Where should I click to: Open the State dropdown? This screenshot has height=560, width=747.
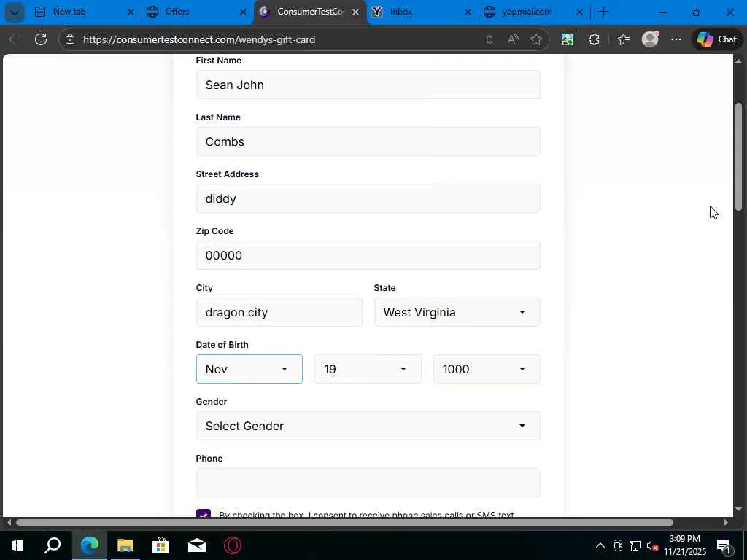(457, 312)
